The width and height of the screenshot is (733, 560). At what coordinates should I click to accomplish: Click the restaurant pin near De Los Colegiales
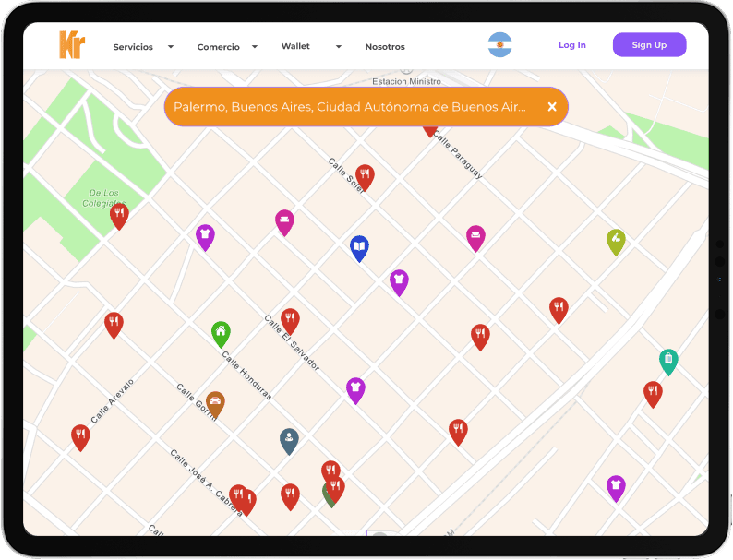[x=119, y=214]
